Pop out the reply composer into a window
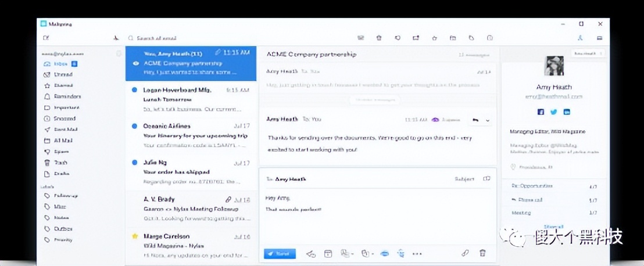This screenshot has height=266, width=644. (x=486, y=178)
